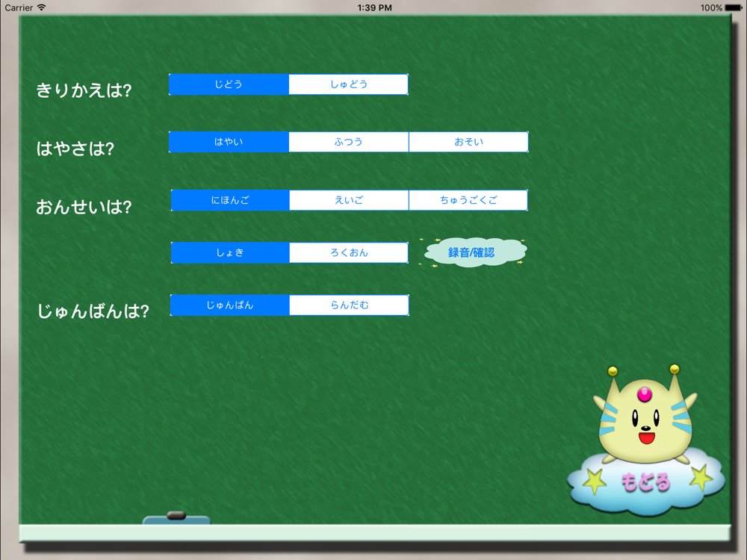
Task: Select the じどう switching option
Action: (229, 84)
